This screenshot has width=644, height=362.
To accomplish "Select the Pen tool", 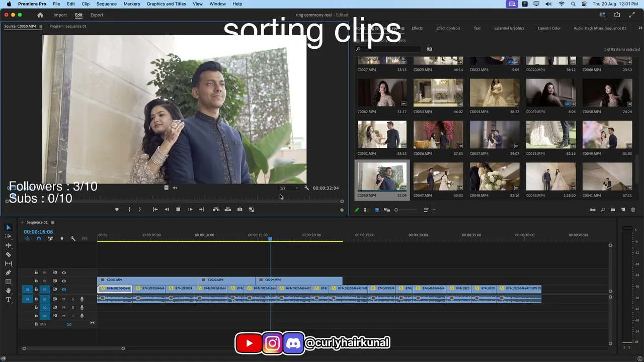I will coord(8,273).
